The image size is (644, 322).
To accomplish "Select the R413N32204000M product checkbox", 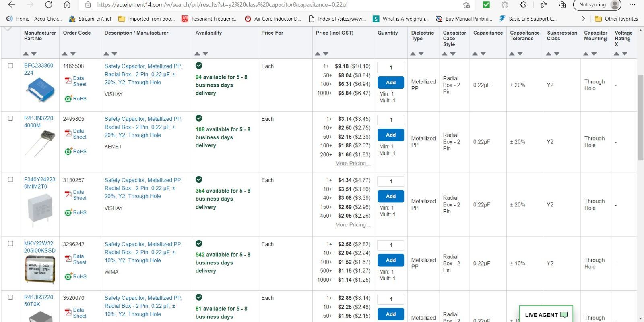I will (10, 118).
